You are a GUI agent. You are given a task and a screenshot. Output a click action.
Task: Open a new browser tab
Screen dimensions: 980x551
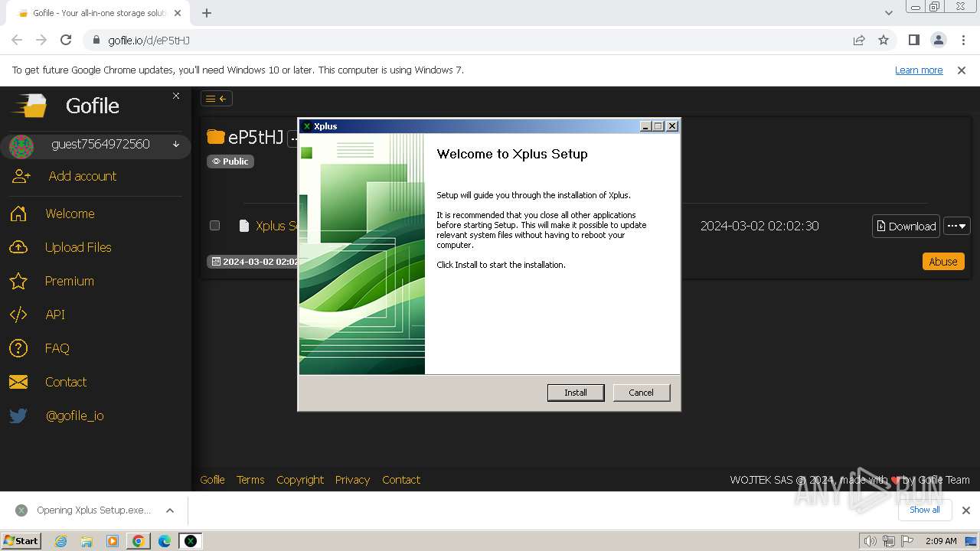207,13
